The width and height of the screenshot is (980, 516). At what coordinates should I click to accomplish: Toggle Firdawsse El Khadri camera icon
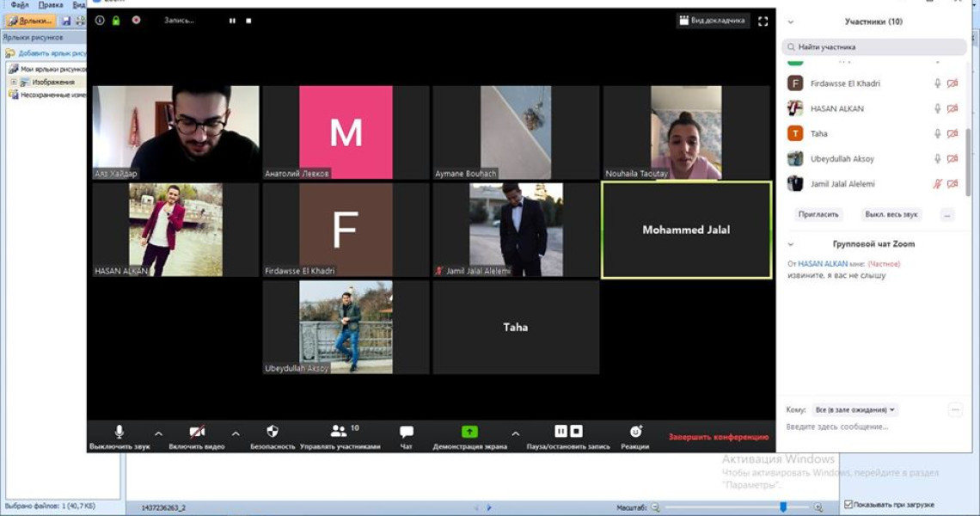(952, 83)
